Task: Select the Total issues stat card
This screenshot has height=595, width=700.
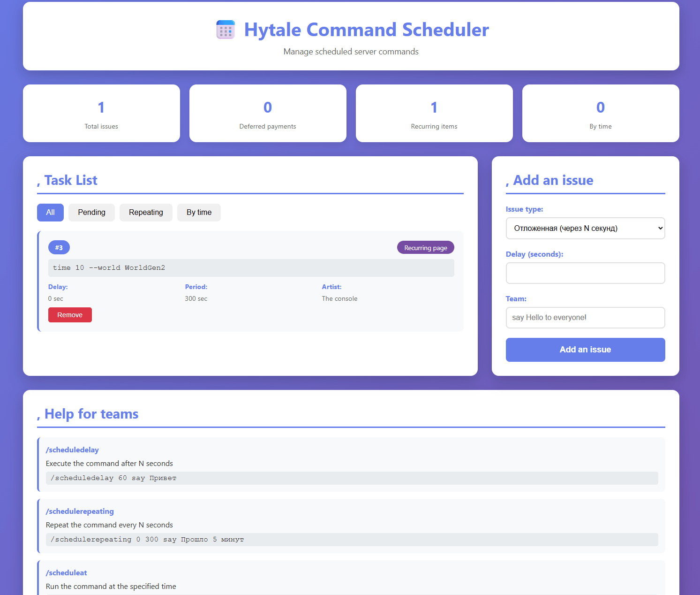Action: click(101, 114)
